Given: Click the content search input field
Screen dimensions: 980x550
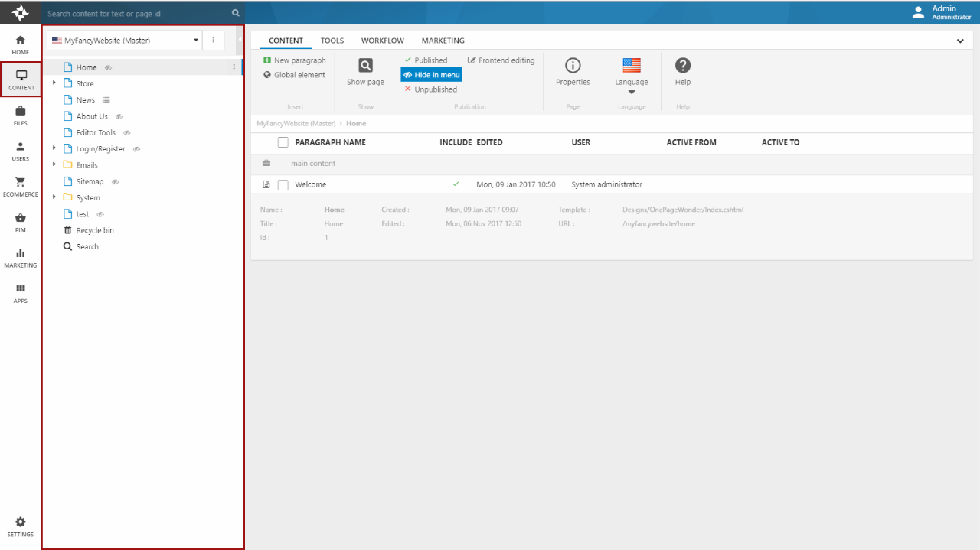Looking at the screenshot, I should pos(138,13).
